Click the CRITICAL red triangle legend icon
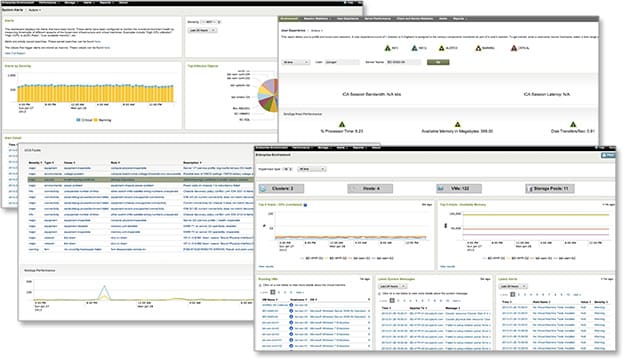625x361 pixels. tap(514, 48)
